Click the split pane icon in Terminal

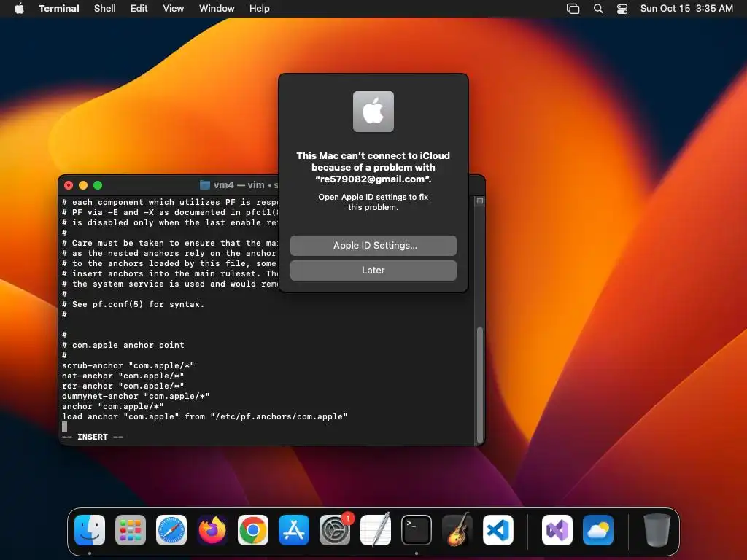coord(480,201)
